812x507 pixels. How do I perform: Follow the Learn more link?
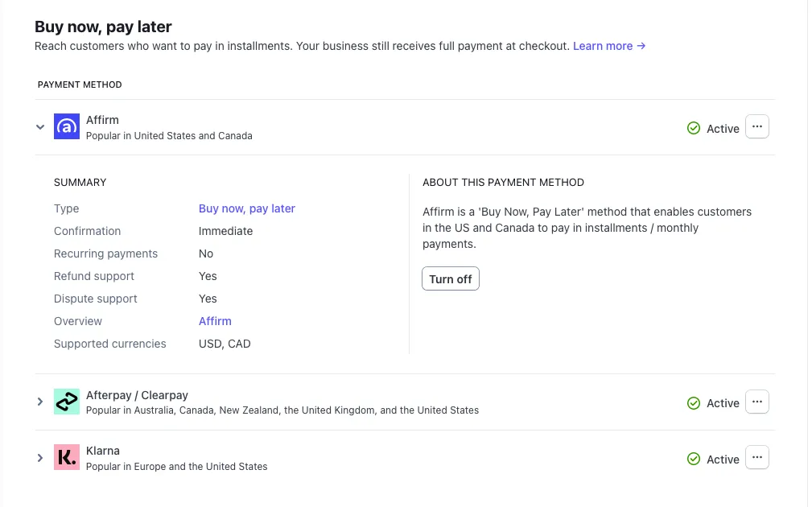coord(609,46)
